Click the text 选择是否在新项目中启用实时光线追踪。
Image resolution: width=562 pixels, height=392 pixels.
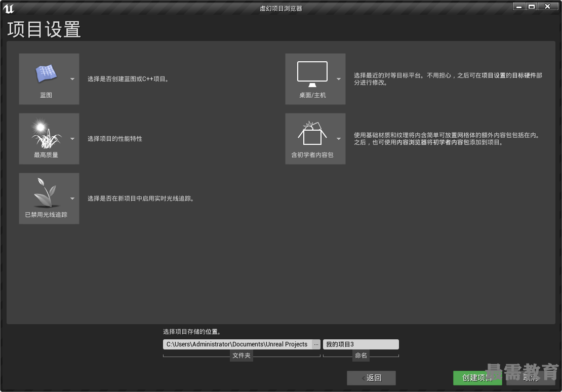click(x=142, y=199)
